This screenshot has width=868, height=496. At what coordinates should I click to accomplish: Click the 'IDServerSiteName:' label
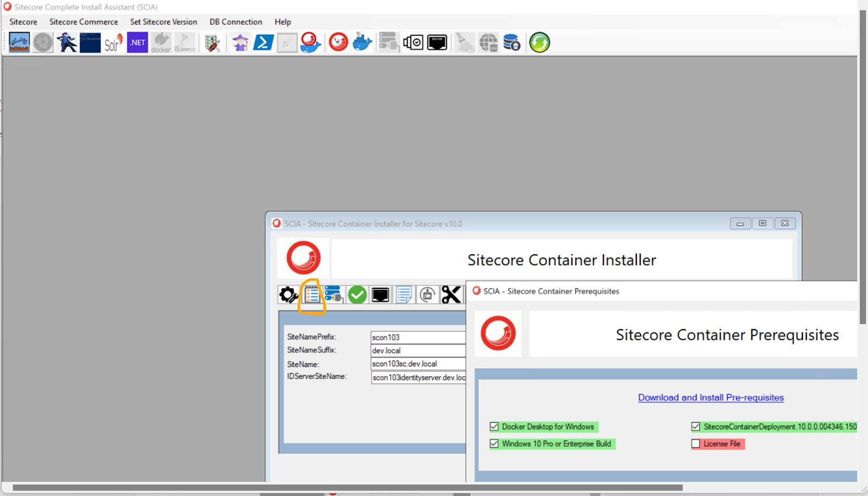(317, 376)
